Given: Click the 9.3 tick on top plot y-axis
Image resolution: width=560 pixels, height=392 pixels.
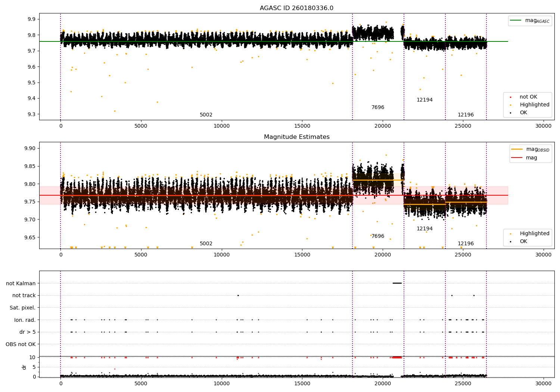Looking at the screenshot, I should coord(32,115).
